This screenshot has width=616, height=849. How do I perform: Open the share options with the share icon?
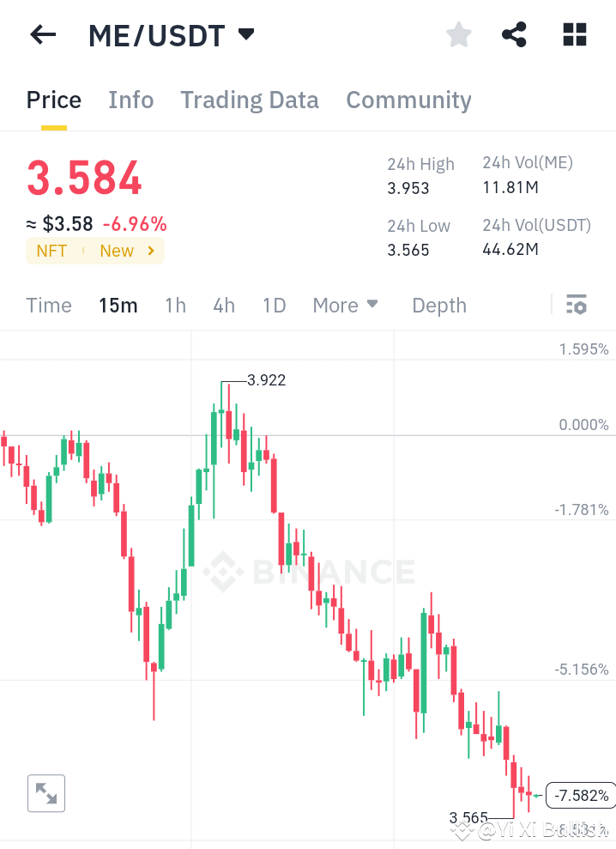point(514,34)
